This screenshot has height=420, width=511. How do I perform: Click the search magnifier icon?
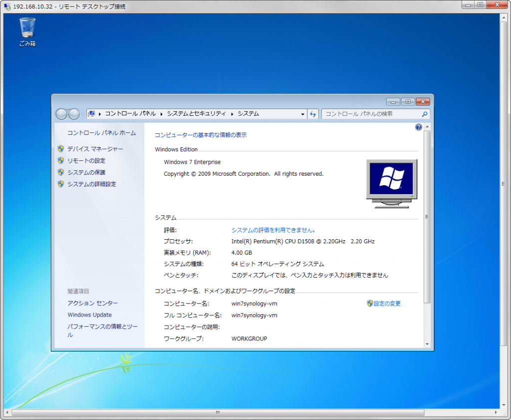point(425,114)
